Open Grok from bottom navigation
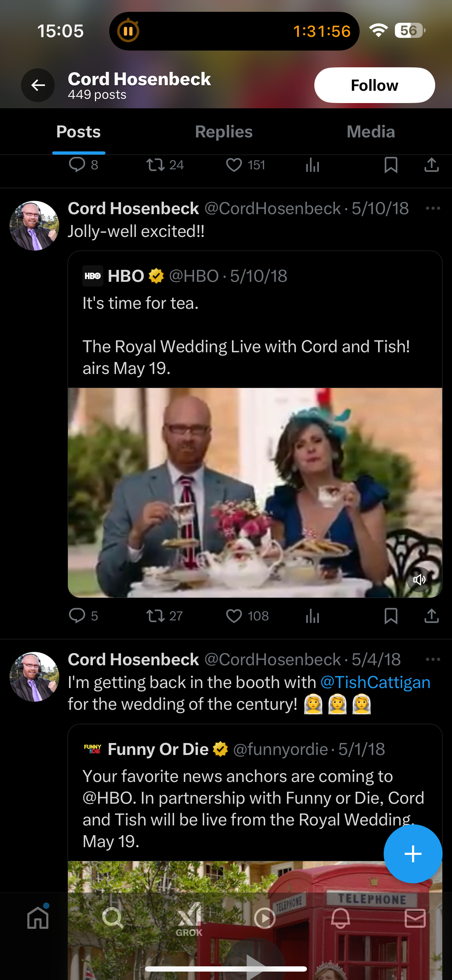Screen dimensions: 452x980 pos(189,918)
